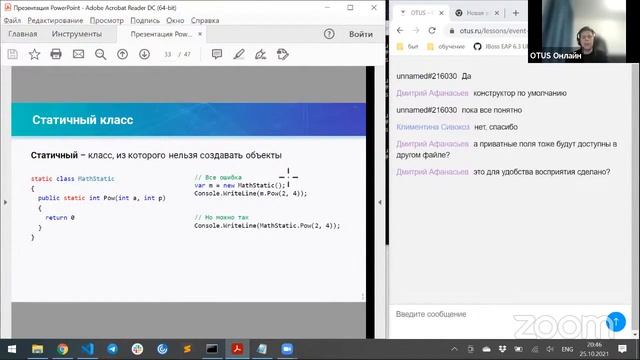The image size is (640, 360).
Task: Open Telegram from the taskbar
Action: (112, 349)
